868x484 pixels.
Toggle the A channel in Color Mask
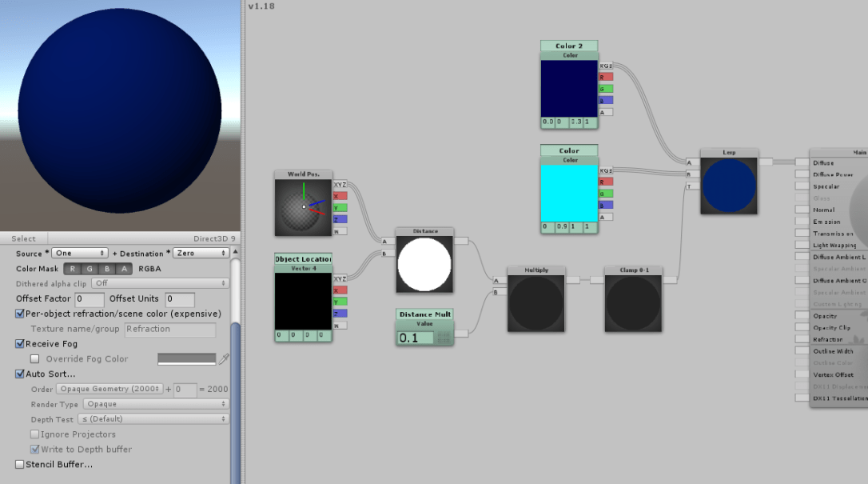[x=123, y=269]
